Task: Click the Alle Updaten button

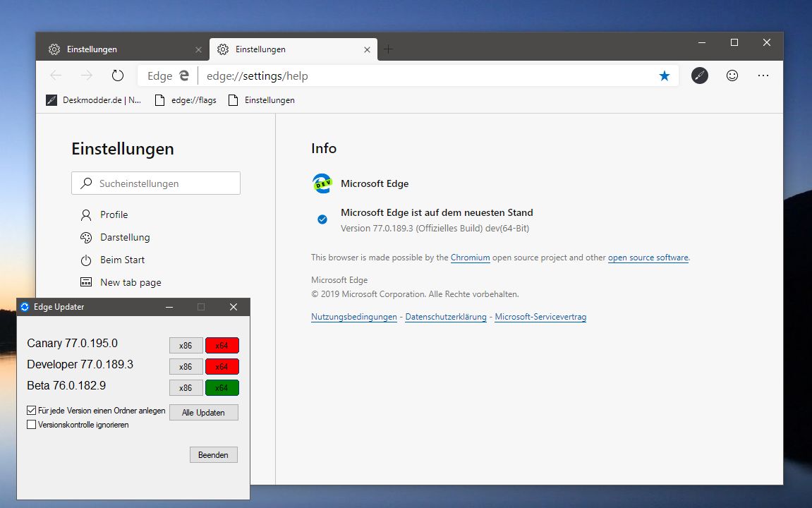Action: [x=203, y=413]
